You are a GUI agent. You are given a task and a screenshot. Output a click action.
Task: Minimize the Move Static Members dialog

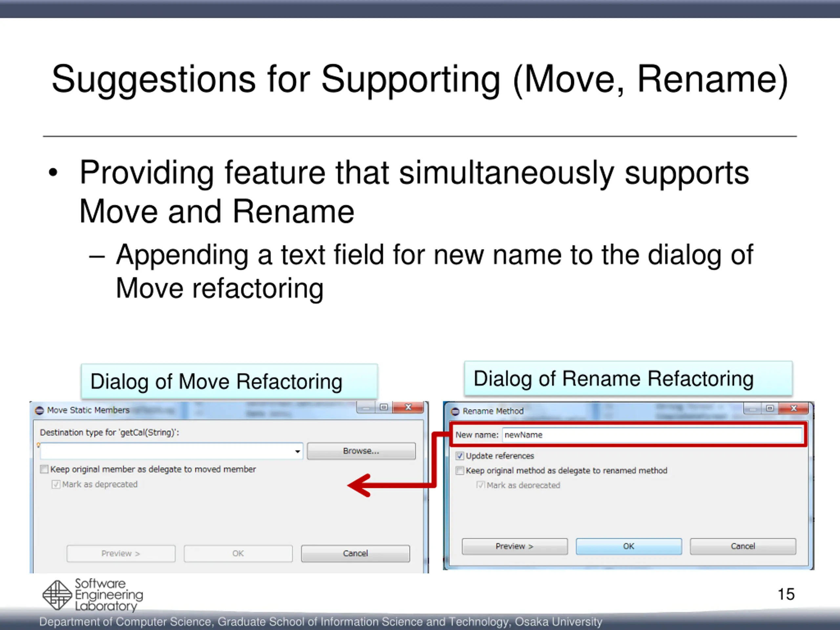pos(366,408)
